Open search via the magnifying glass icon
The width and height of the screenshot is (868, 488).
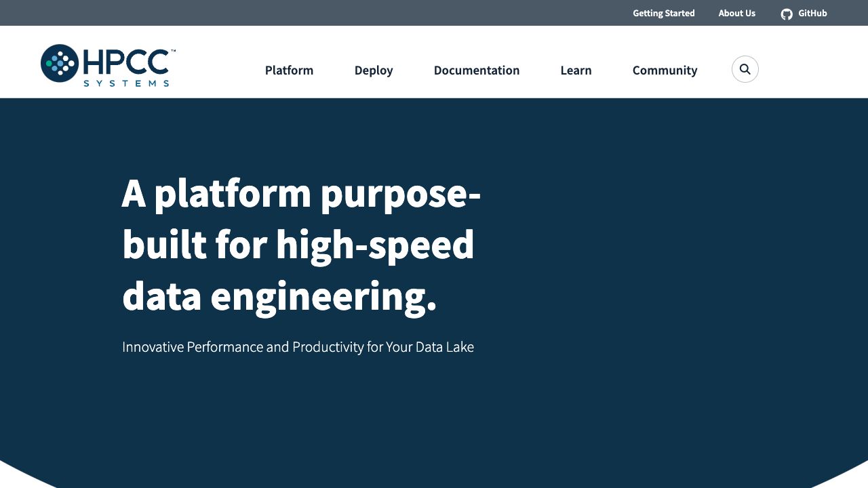[745, 69]
